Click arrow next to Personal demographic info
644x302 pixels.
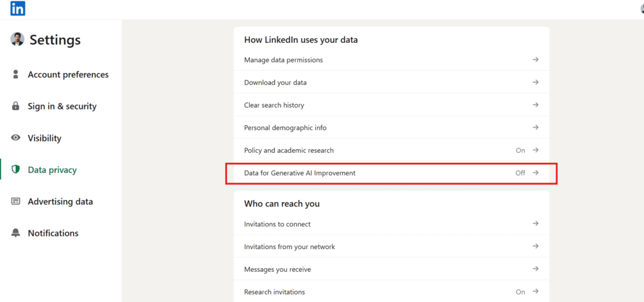(535, 127)
